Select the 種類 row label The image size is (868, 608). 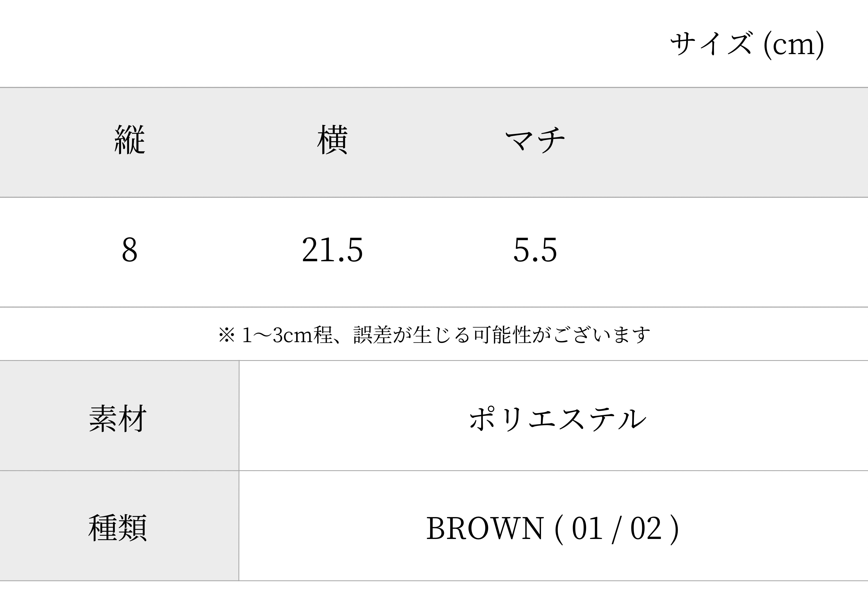118,529
